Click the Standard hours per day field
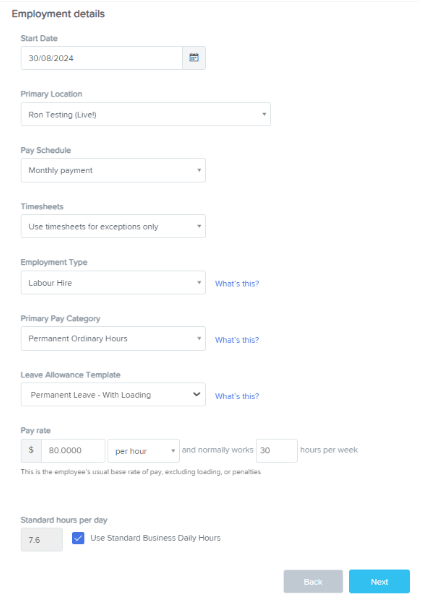 coord(41,540)
